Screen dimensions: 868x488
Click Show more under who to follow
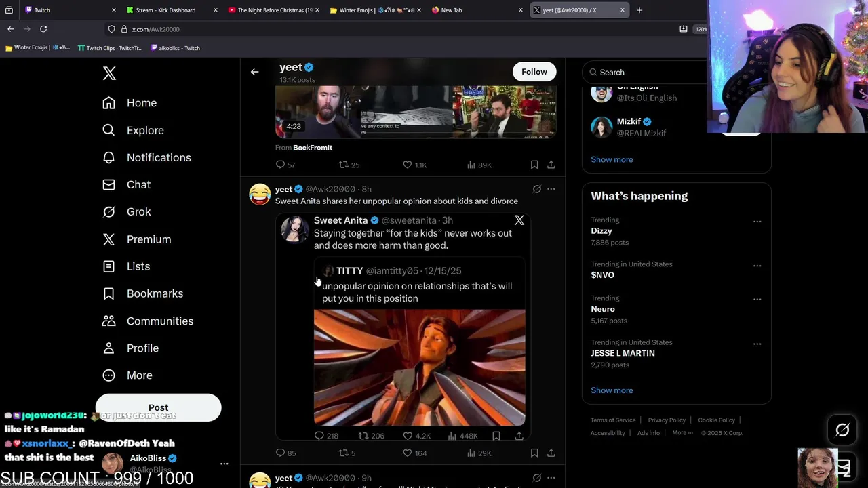coord(612,159)
